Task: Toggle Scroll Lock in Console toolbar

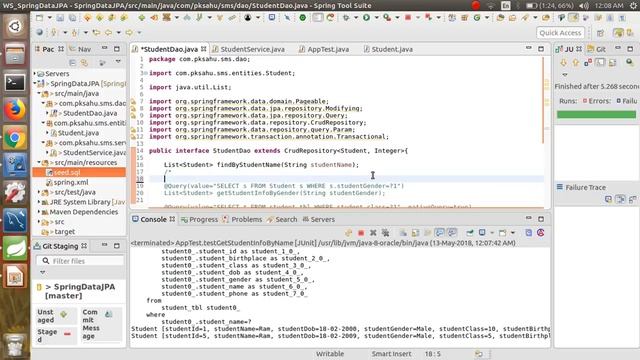Action: 415,233
